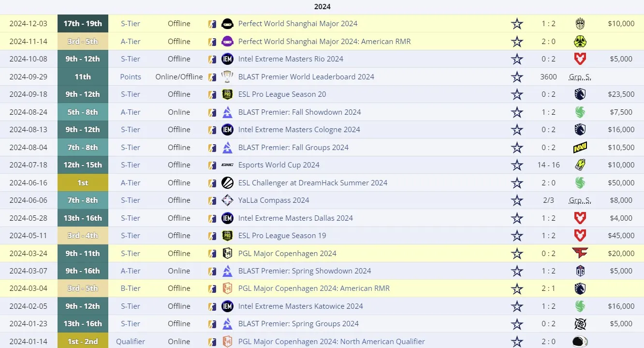Click the 12th - 15th placement cell
The image size is (644, 348).
[83, 165]
